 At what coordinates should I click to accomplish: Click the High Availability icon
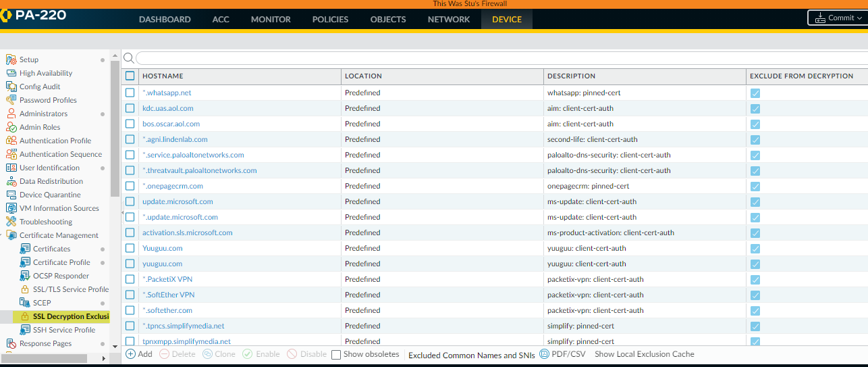coord(11,73)
